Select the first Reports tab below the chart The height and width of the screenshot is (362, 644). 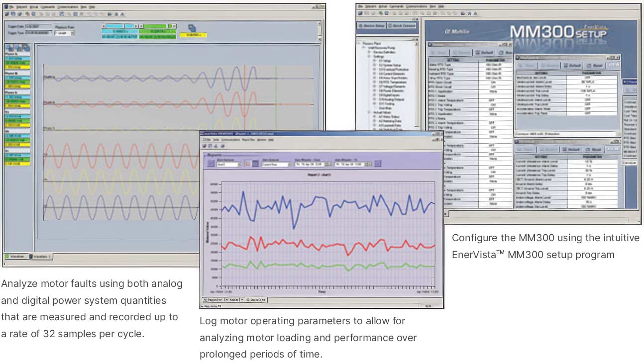pyautogui.click(x=213, y=300)
